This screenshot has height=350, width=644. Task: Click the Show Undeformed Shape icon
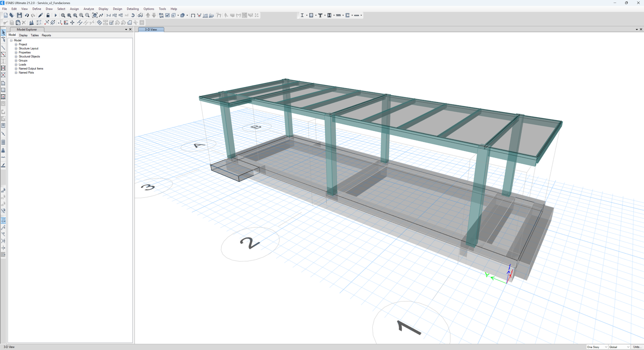click(x=193, y=15)
